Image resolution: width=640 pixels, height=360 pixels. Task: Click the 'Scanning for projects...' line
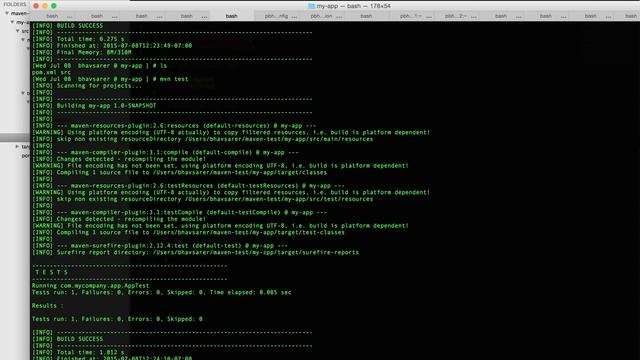tap(87, 86)
